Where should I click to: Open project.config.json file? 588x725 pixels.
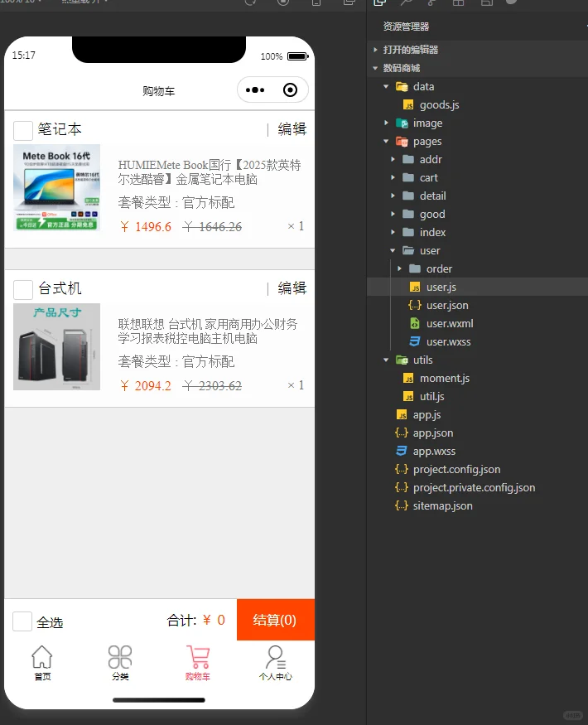tap(456, 469)
